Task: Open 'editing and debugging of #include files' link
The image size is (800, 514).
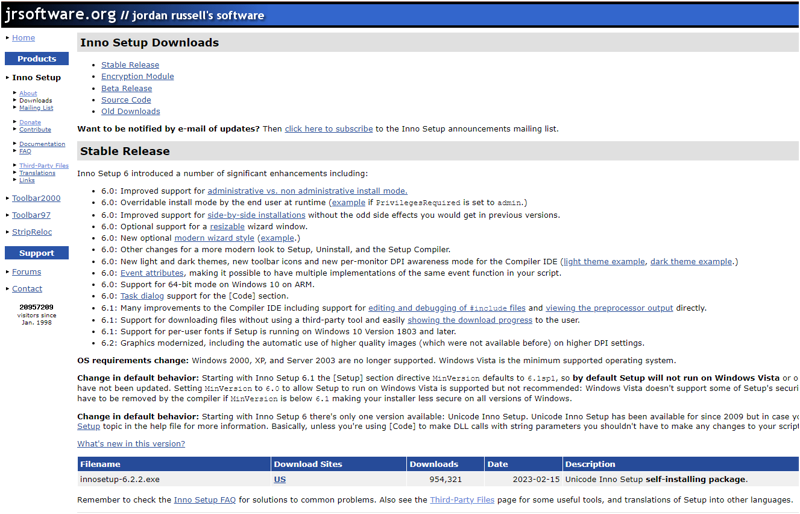Action: [447, 308]
